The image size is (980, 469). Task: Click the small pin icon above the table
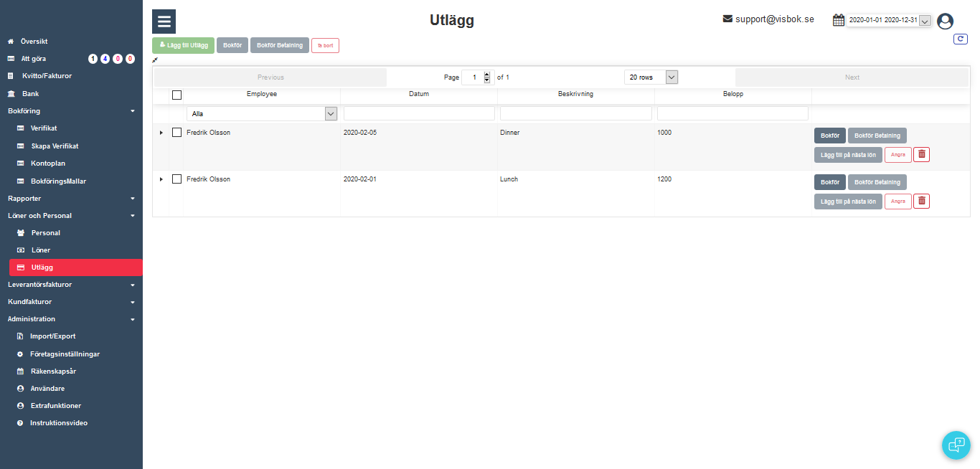[155, 60]
